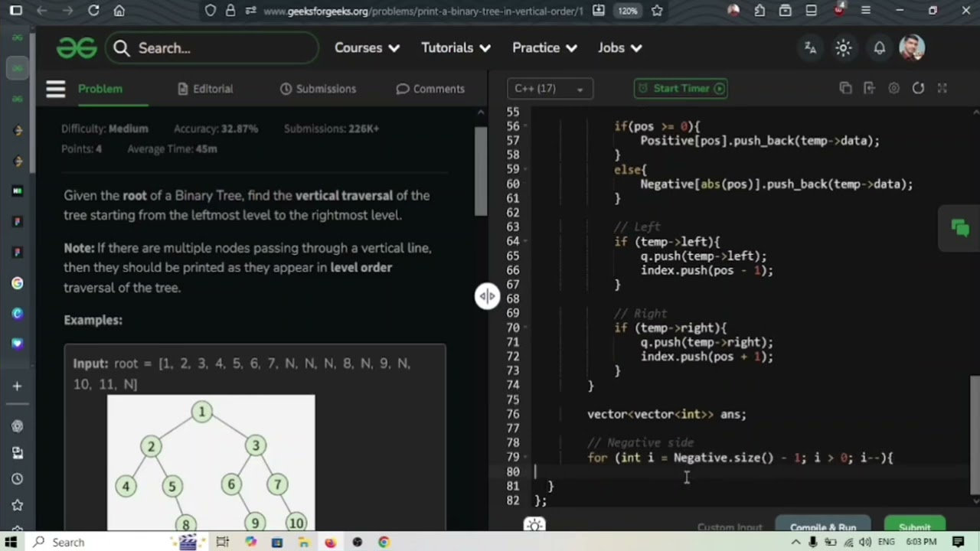Switch to the Submissions tab
Screen dimensions: 980x551
(318, 89)
